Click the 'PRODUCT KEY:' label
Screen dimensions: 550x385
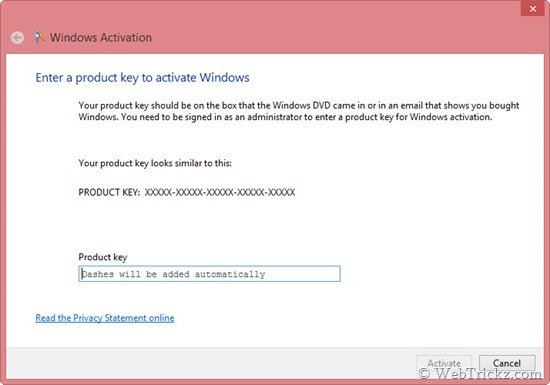109,192
